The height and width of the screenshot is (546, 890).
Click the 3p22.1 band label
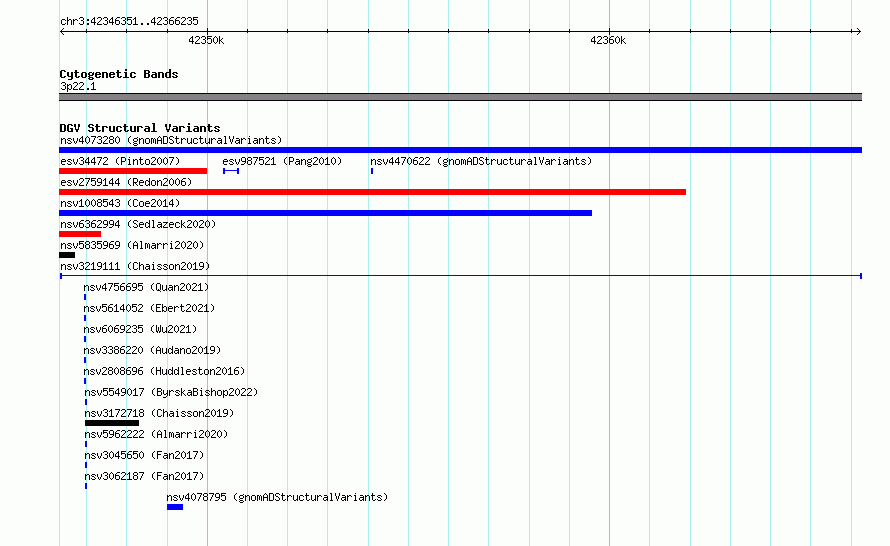coord(78,86)
